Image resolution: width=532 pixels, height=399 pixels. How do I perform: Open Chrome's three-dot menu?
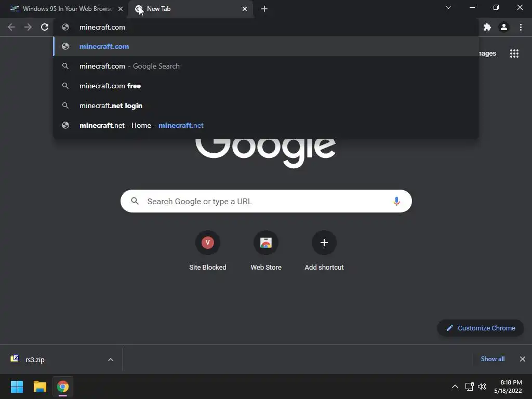tap(521, 27)
